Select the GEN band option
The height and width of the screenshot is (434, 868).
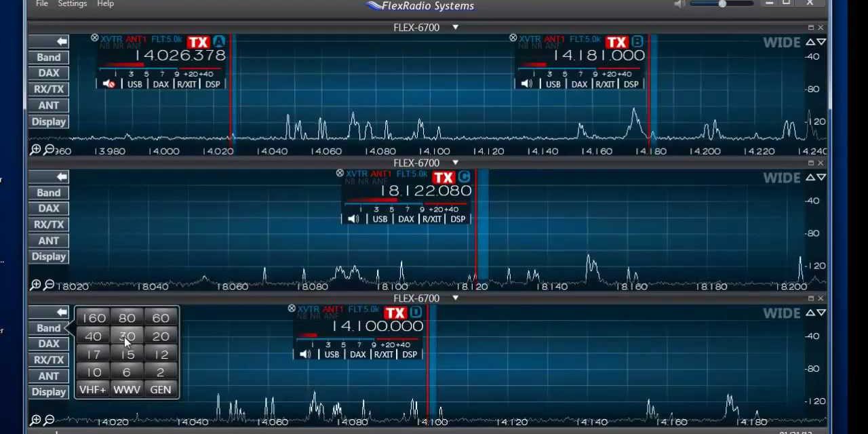click(x=161, y=390)
